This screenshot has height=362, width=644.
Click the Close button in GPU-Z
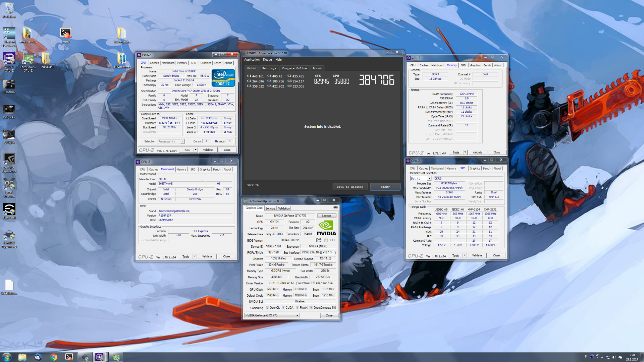point(329,315)
